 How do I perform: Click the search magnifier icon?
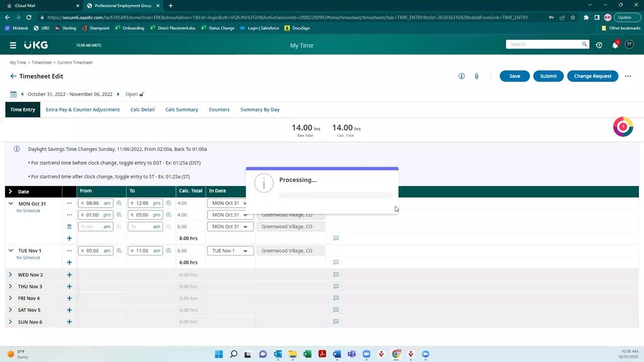click(x=584, y=44)
